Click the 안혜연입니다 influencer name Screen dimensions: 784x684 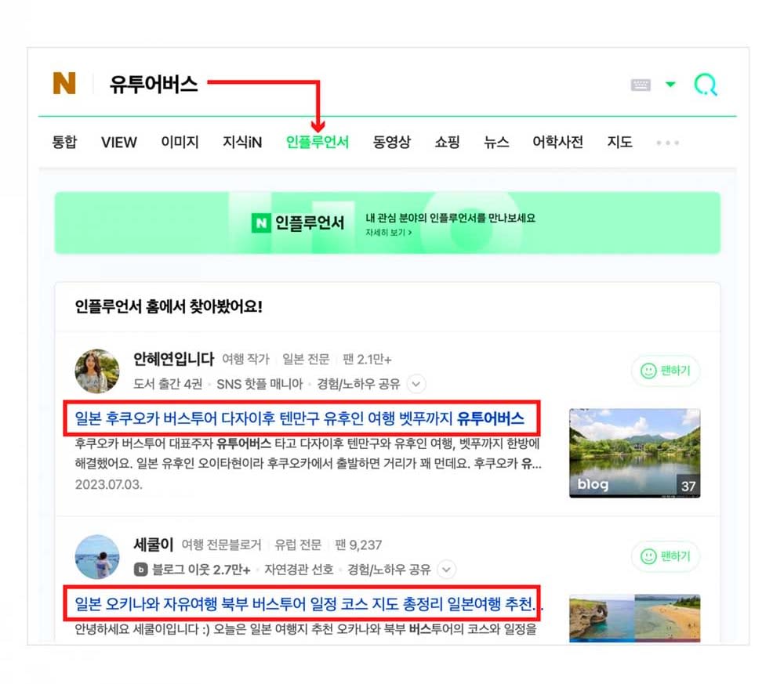coord(173,359)
